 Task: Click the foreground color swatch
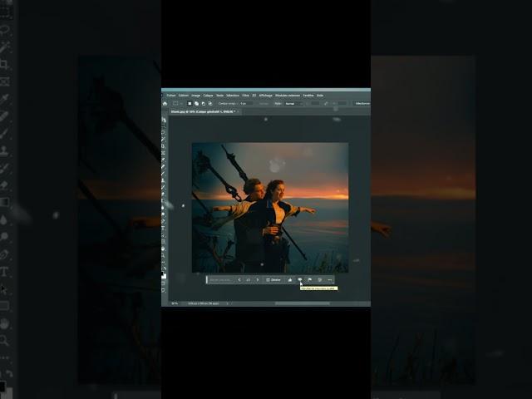point(163,273)
